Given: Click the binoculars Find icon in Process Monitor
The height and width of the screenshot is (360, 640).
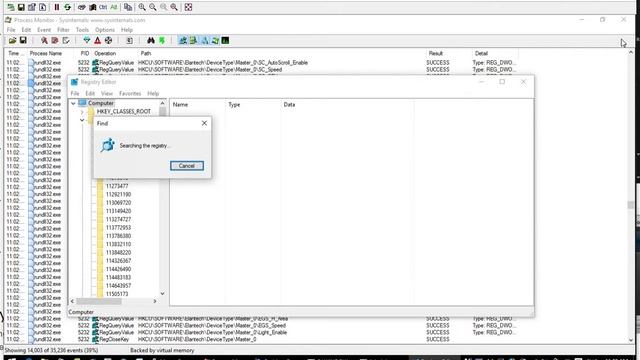Looking at the screenshot, I should coord(151,40).
